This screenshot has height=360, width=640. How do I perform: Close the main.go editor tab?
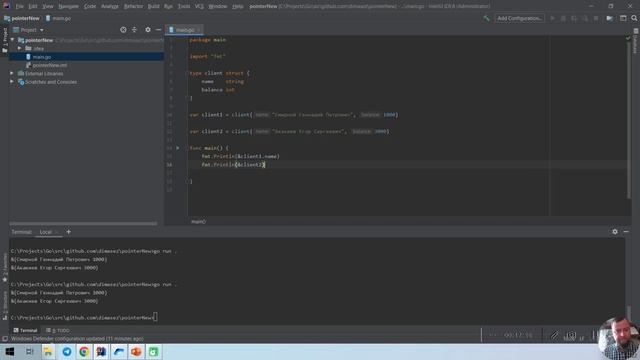tap(199, 30)
